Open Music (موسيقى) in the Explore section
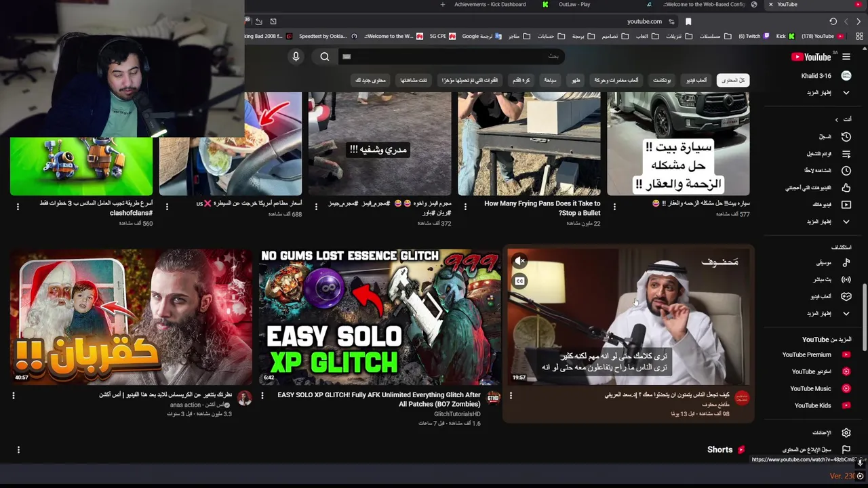The image size is (868, 488). tap(833, 262)
